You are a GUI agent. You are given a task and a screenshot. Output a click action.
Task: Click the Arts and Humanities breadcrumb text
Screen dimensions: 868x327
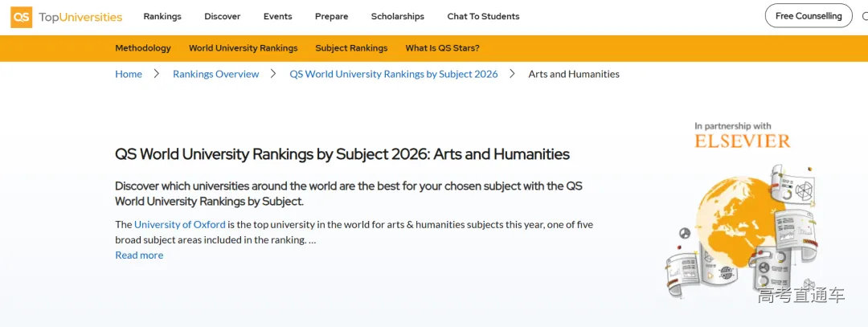pyautogui.click(x=574, y=74)
